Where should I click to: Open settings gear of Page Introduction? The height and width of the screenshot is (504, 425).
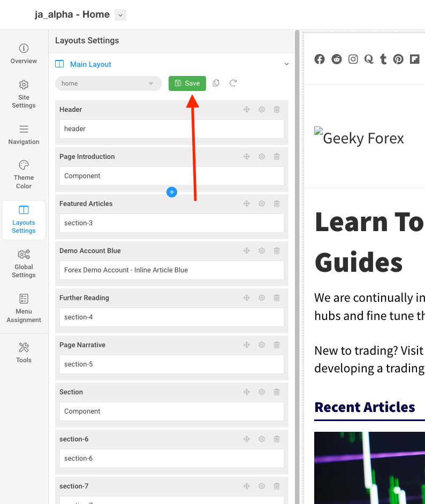click(262, 157)
